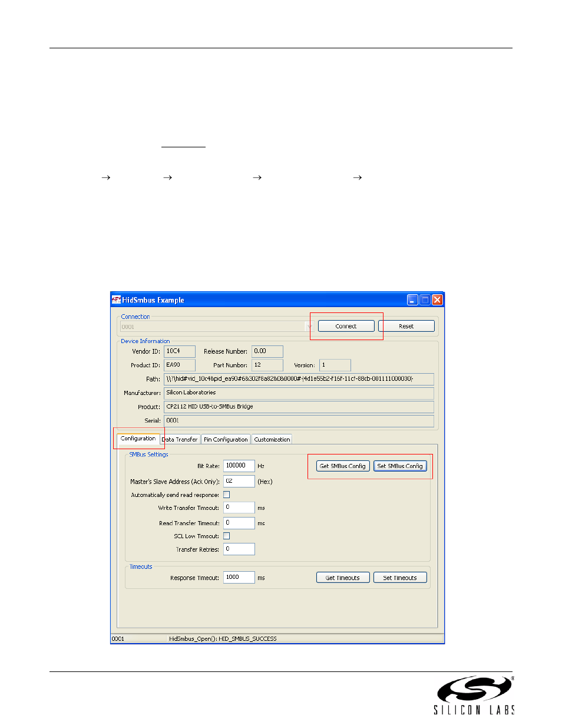
Task: Select the Release Number field
Action: 267,351
